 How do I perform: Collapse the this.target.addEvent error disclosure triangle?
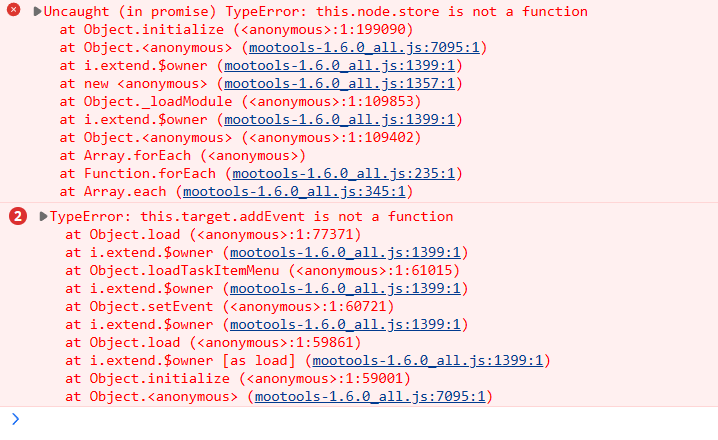click(x=41, y=217)
